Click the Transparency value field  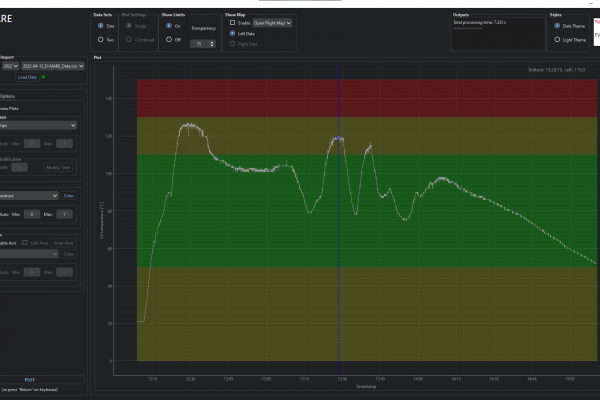point(200,44)
